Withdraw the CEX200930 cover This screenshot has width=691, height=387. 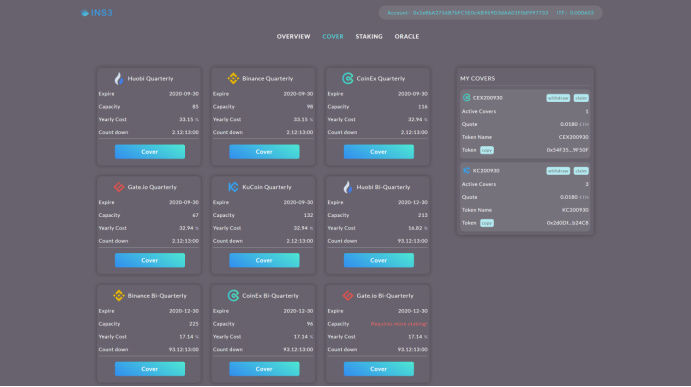point(558,98)
